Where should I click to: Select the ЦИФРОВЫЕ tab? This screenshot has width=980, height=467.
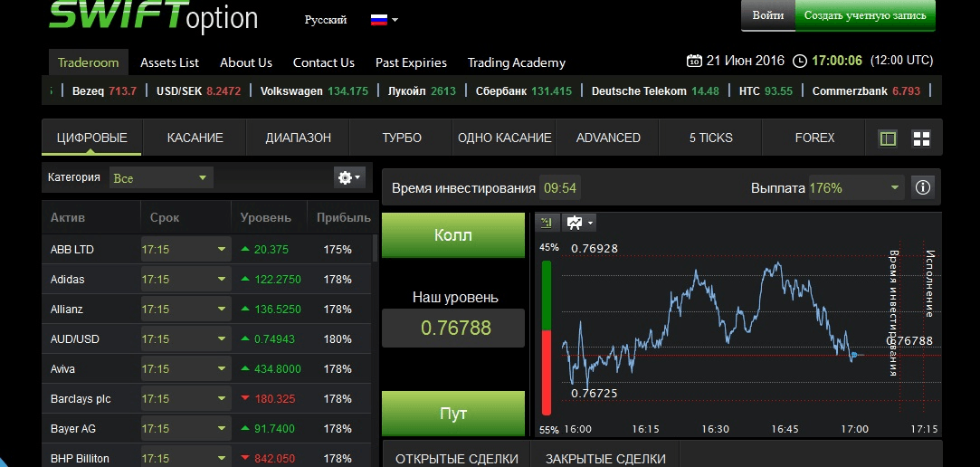92,138
